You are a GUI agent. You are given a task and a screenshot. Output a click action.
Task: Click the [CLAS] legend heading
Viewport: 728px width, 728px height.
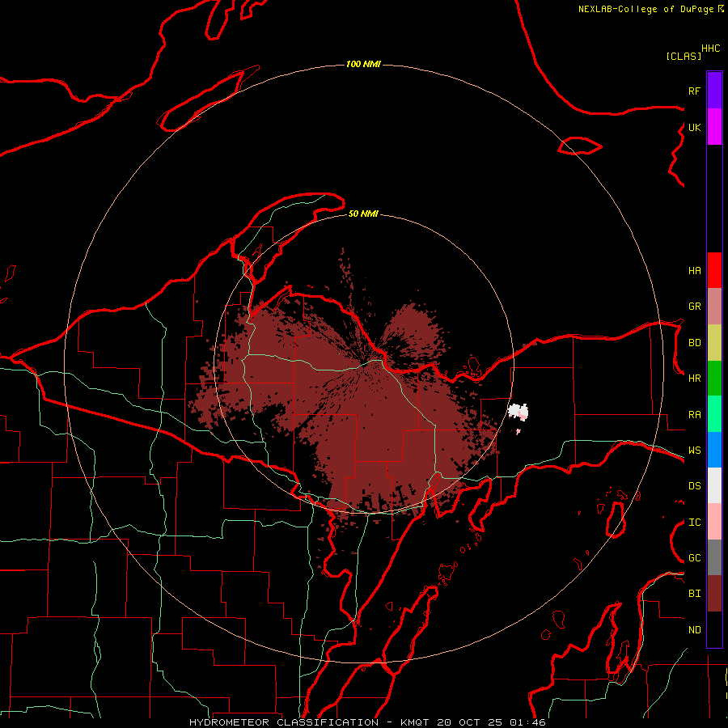click(684, 57)
